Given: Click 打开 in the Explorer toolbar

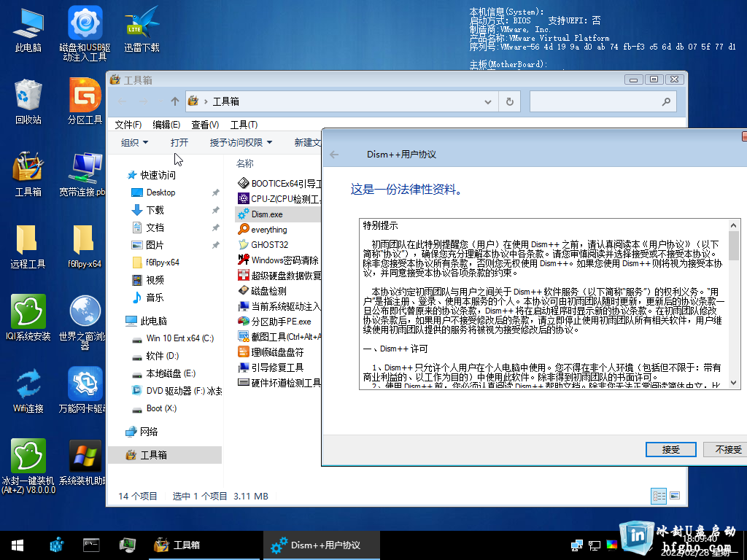Looking at the screenshot, I should (179, 142).
